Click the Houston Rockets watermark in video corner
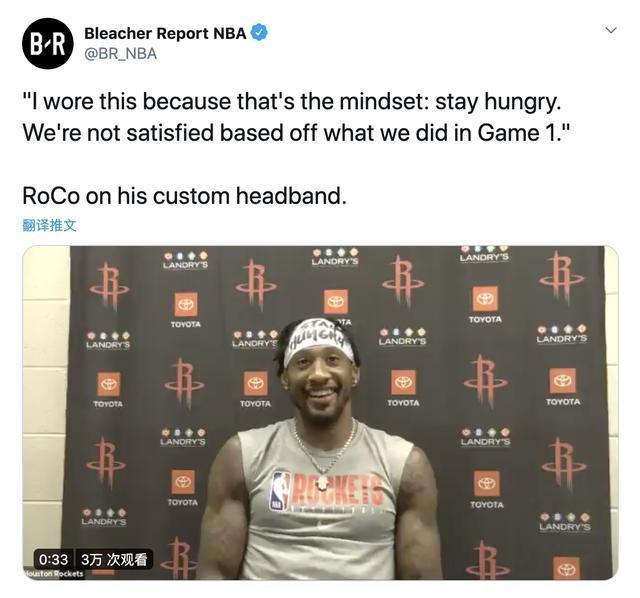This screenshot has height=598, width=640. pyautogui.click(x=53, y=574)
